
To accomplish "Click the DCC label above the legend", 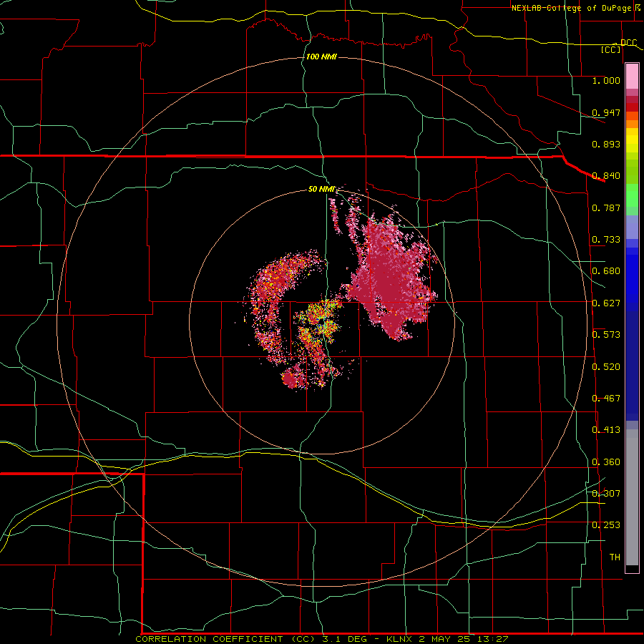I will pyautogui.click(x=628, y=43).
